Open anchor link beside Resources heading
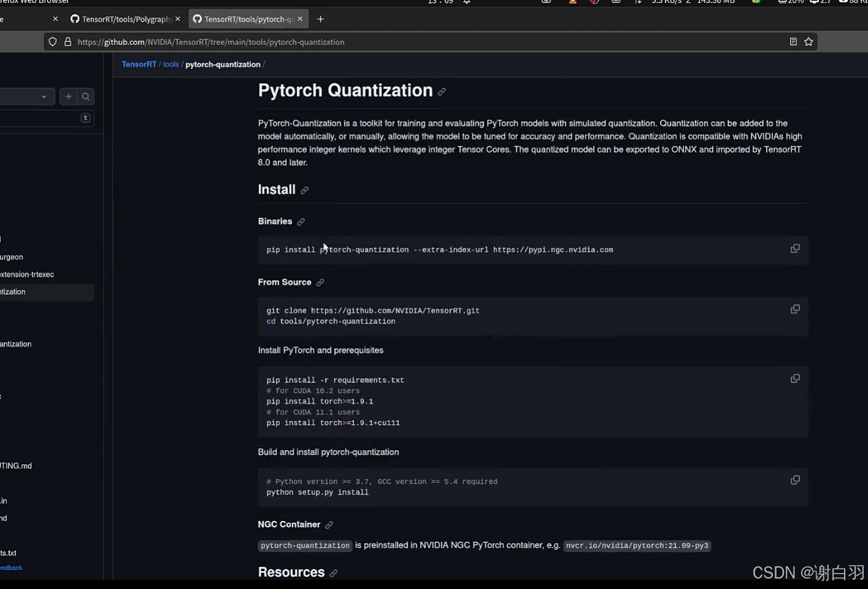The width and height of the screenshot is (868, 589). coord(333,573)
